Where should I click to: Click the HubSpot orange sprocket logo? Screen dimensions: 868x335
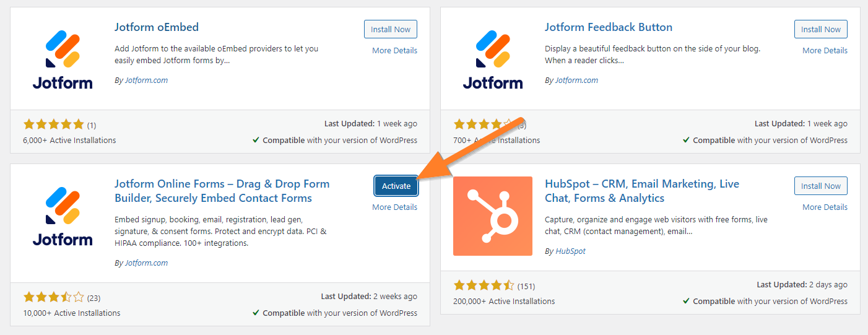point(493,216)
